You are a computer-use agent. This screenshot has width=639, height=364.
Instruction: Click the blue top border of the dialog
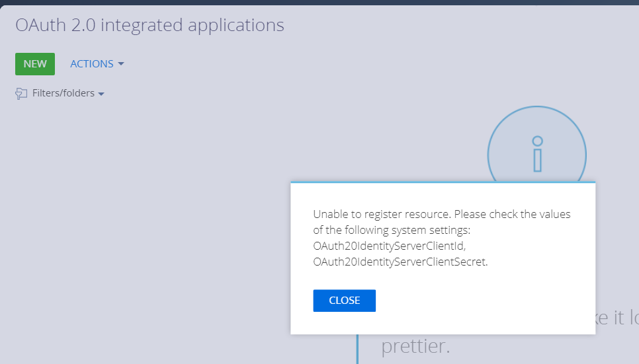click(443, 182)
